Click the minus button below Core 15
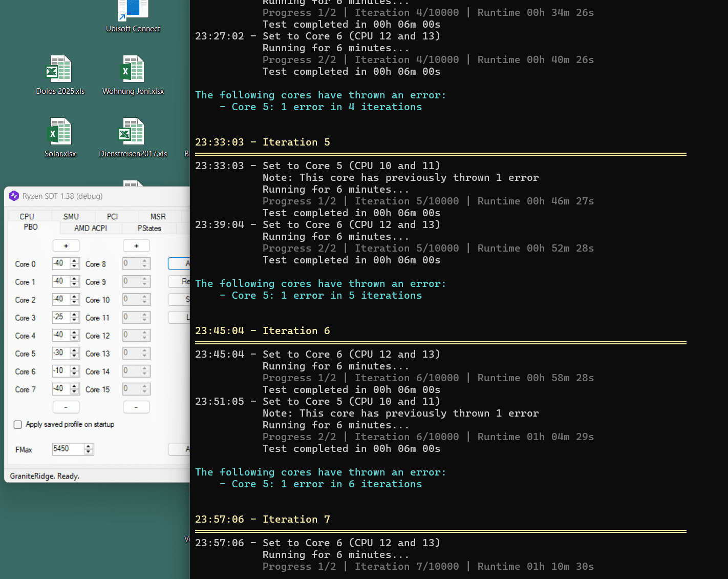728x579 pixels. coord(136,407)
